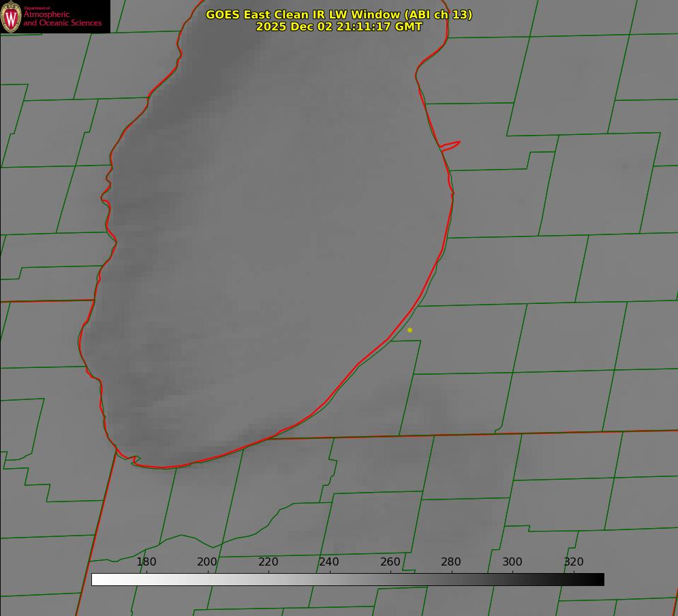Click the GOES East Clean IR title
The image size is (678, 616).
point(339,14)
